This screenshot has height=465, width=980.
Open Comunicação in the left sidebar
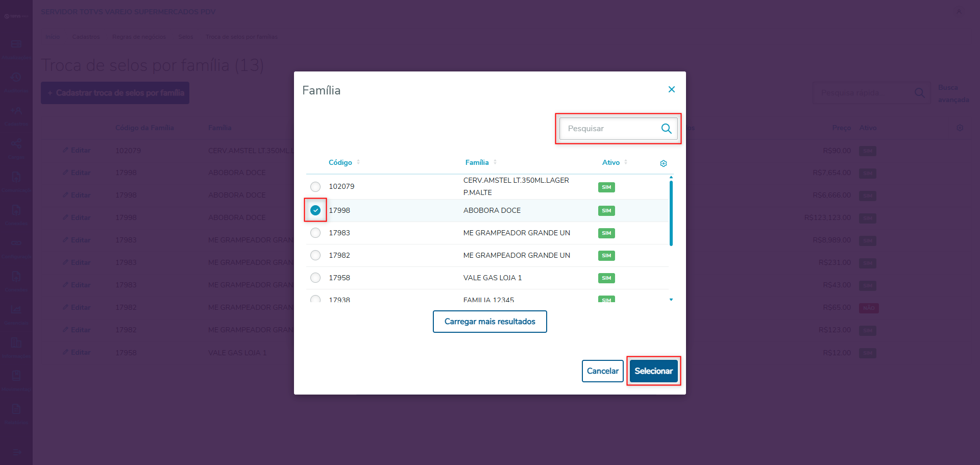pyautogui.click(x=16, y=182)
